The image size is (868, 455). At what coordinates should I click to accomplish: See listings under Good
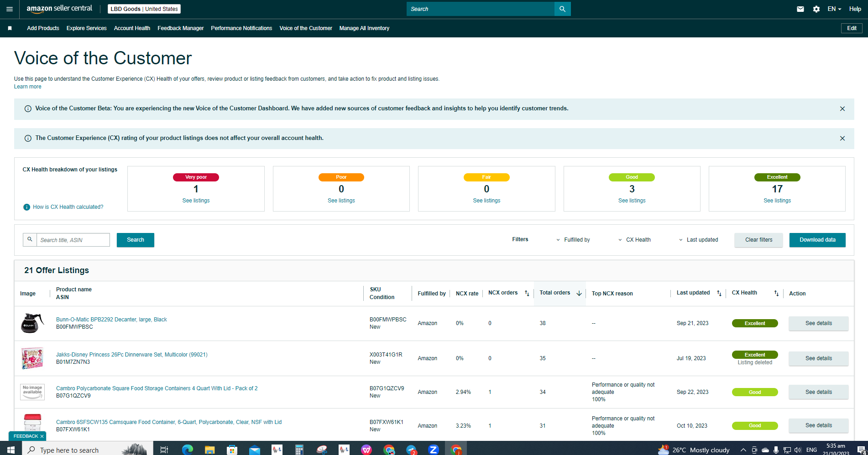(x=632, y=201)
